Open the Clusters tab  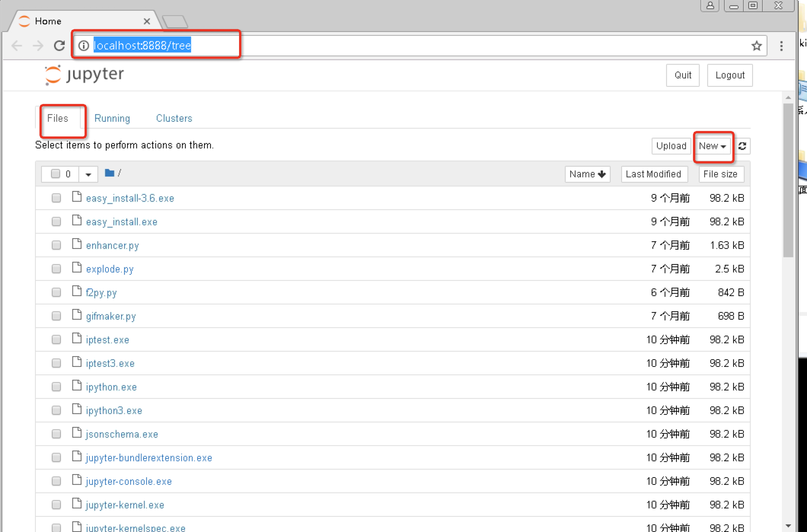pyautogui.click(x=174, y=118)
